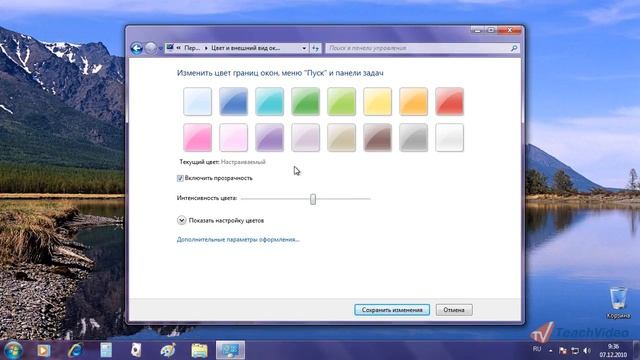Click the "Отмена" button
Screen dimensions: 640x360
point(454,310)
